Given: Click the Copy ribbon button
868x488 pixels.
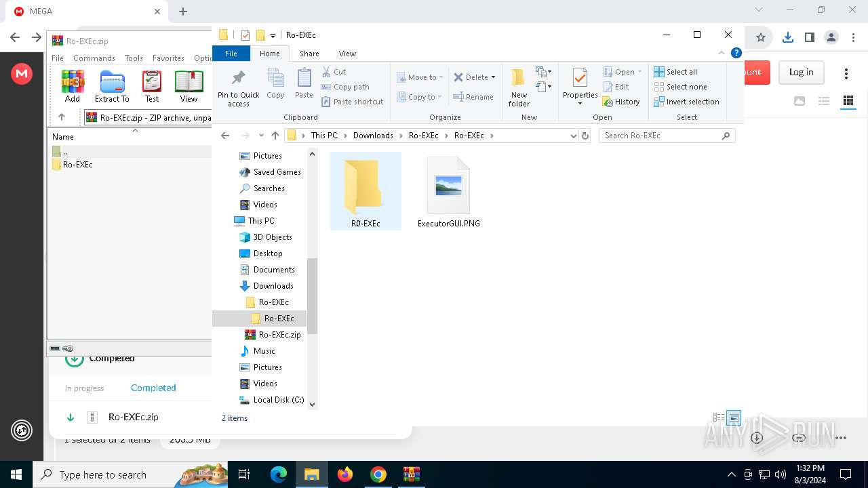Looking at the screenshot, I should pyautogui.click(x=275, y=84).
